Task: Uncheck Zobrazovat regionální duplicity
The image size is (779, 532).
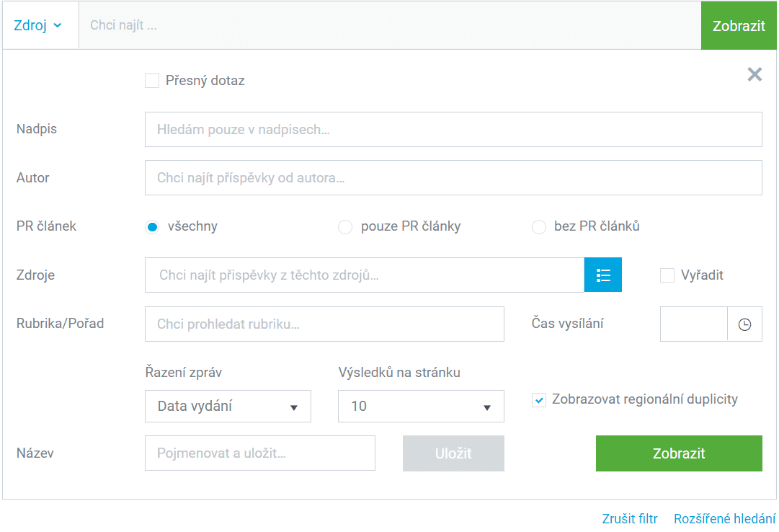Action: 538,400
